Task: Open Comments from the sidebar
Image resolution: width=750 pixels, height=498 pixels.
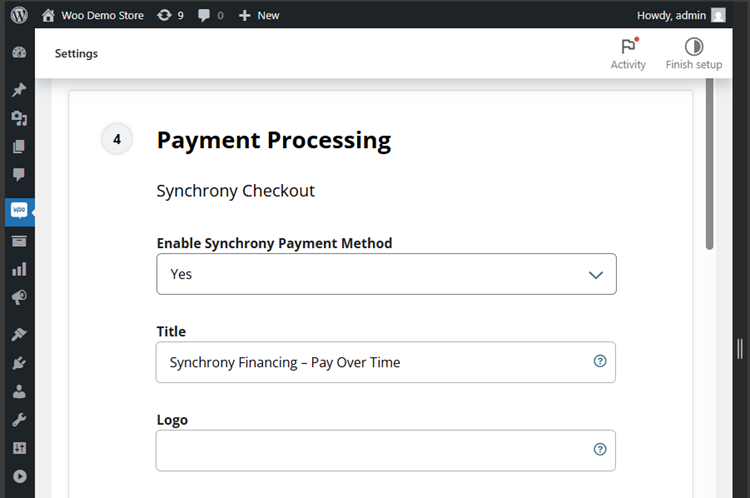Action: [18, 175]
